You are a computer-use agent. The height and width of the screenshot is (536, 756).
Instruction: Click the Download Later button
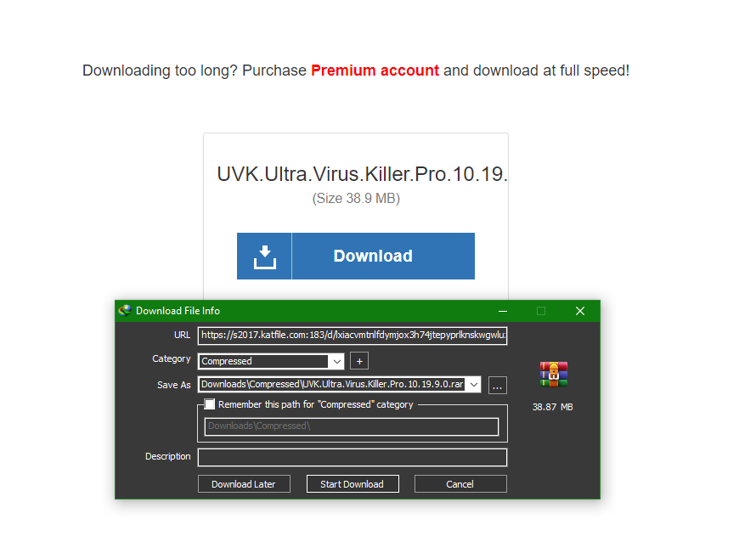coord(244,484)
